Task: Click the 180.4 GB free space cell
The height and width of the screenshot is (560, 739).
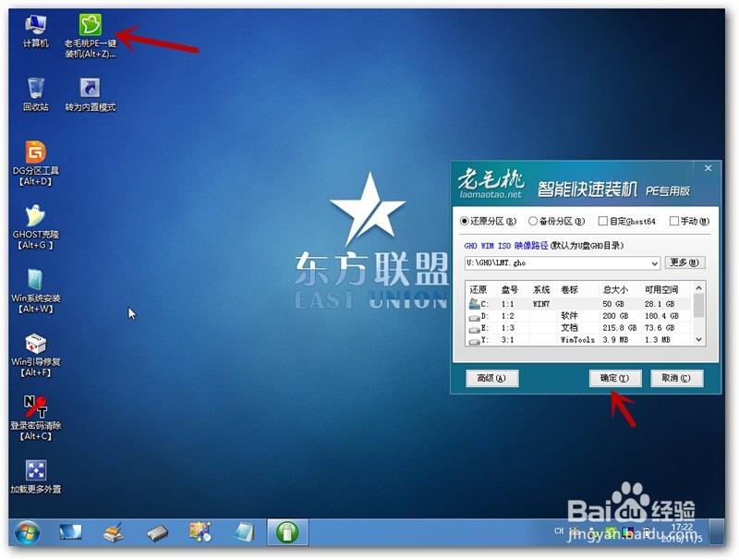Action: click(661, 316)
